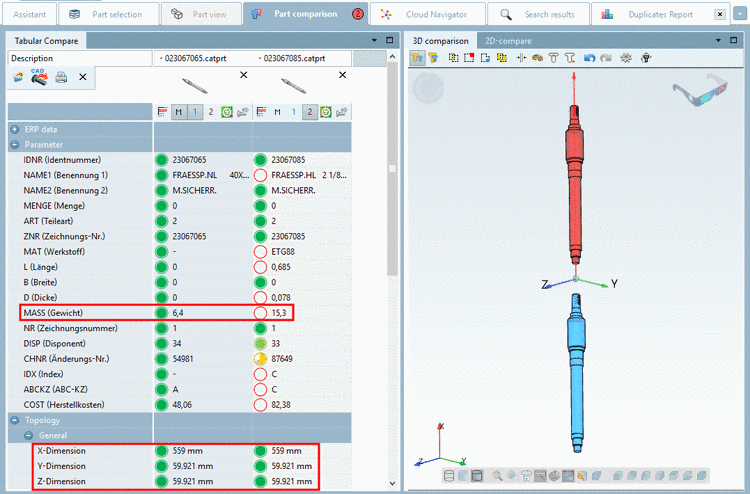Toggle 1 button for part 023067085
750x494 pixels.
click(x=294, y=112)
